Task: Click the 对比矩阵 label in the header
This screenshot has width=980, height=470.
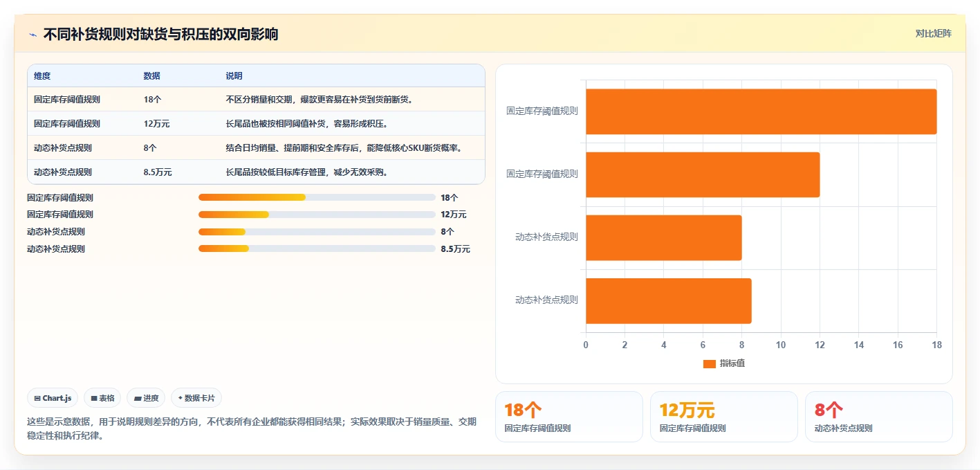Action: (x=933, y=33)
